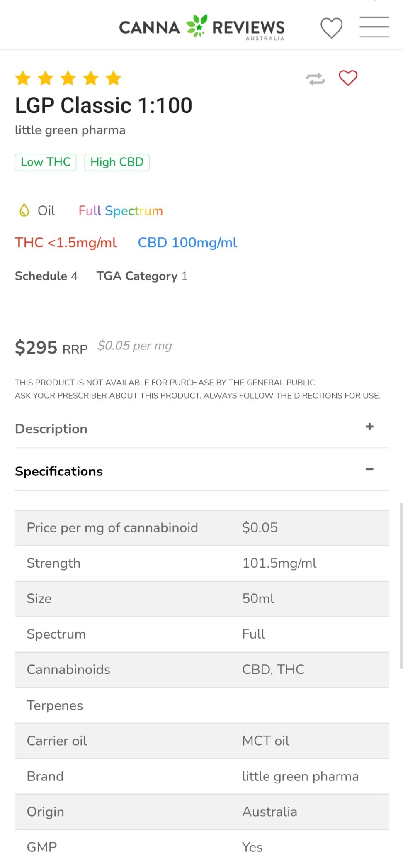The height and width of the screenshot is (868, 403).
Task: Click the page scrollbar on the right edge
Action: tap(401, 585)
